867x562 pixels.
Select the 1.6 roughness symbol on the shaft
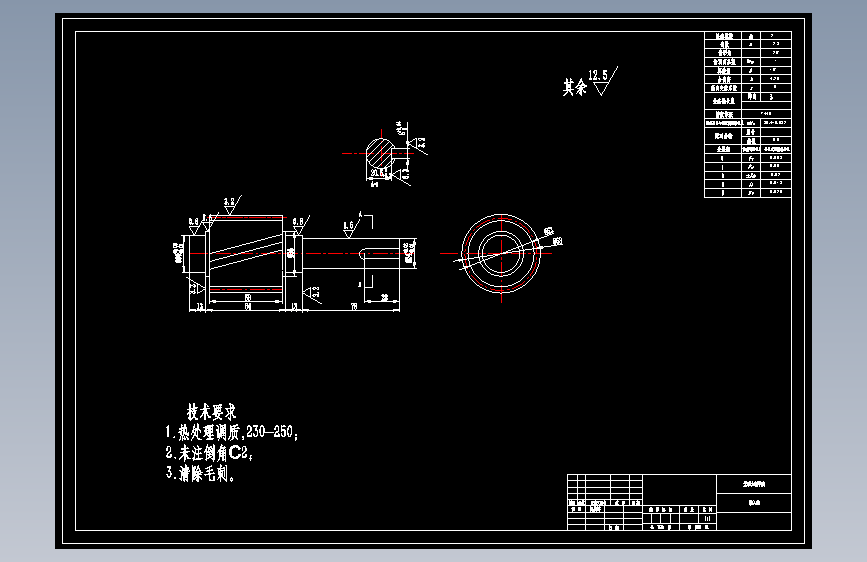tap(351, 227)
